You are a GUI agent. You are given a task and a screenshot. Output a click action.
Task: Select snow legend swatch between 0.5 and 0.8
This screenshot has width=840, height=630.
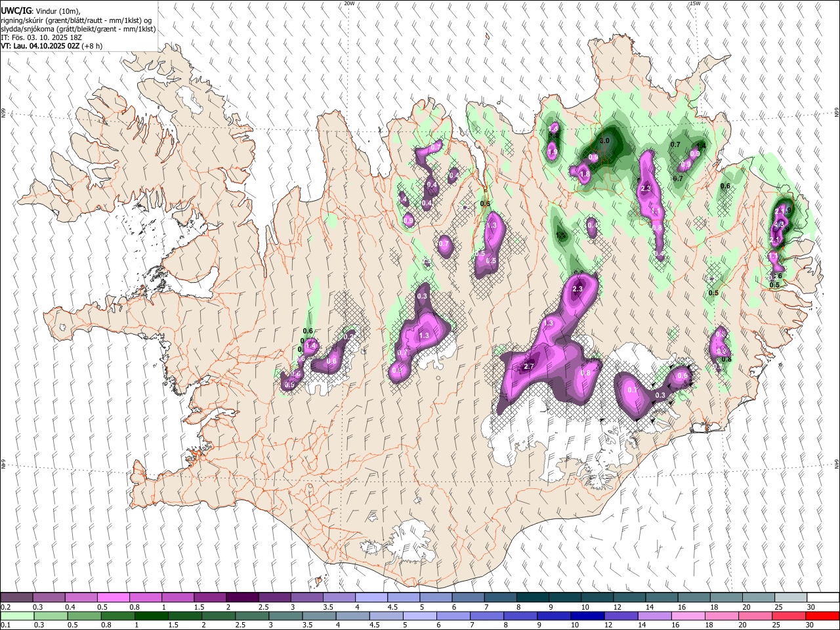(113, 598)
